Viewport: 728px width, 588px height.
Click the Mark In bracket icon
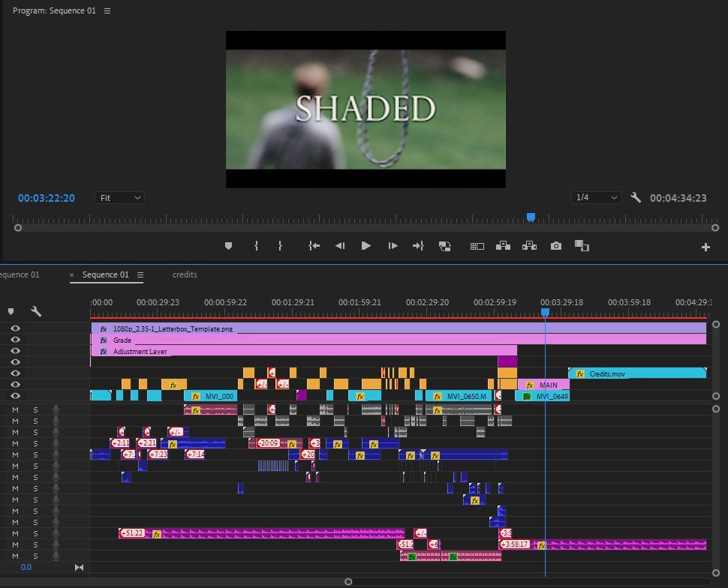pos(256,246)
